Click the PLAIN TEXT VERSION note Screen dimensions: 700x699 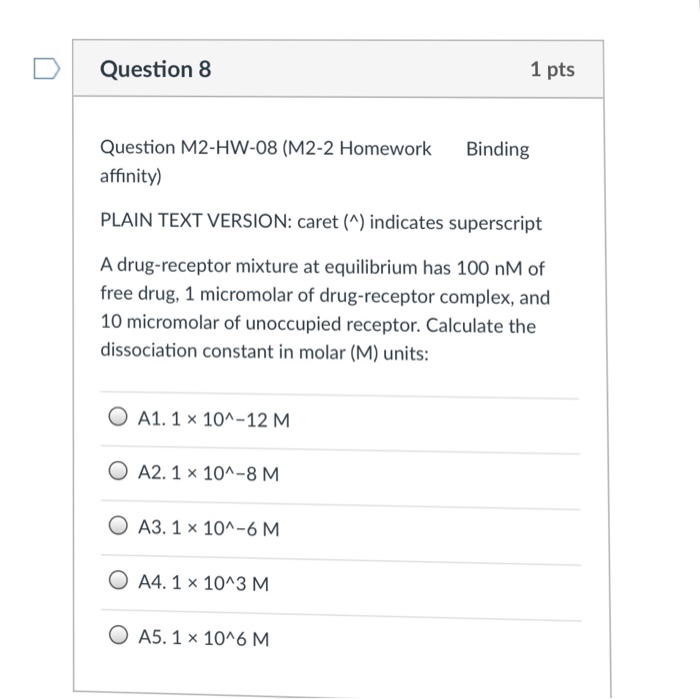[x=321, y=222]
